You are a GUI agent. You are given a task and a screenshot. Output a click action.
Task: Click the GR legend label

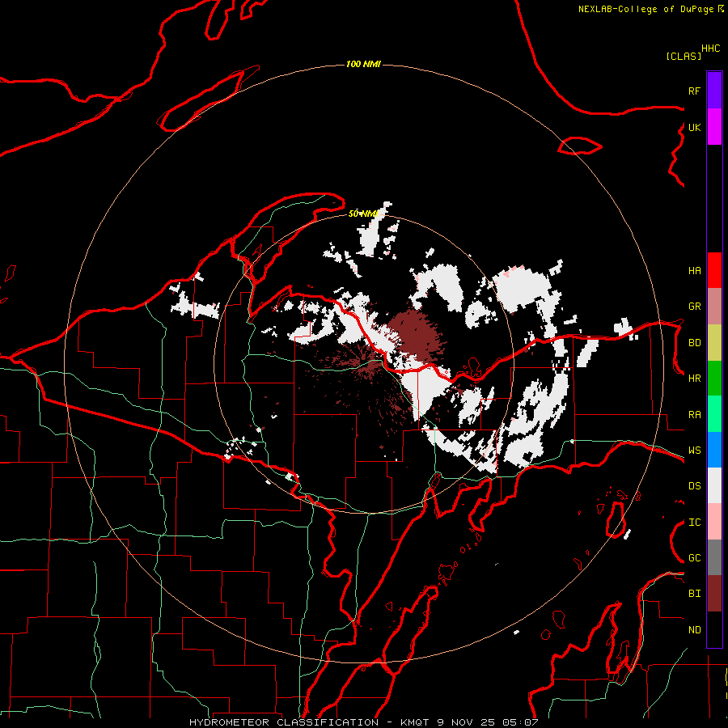click(x=694, y=307)
